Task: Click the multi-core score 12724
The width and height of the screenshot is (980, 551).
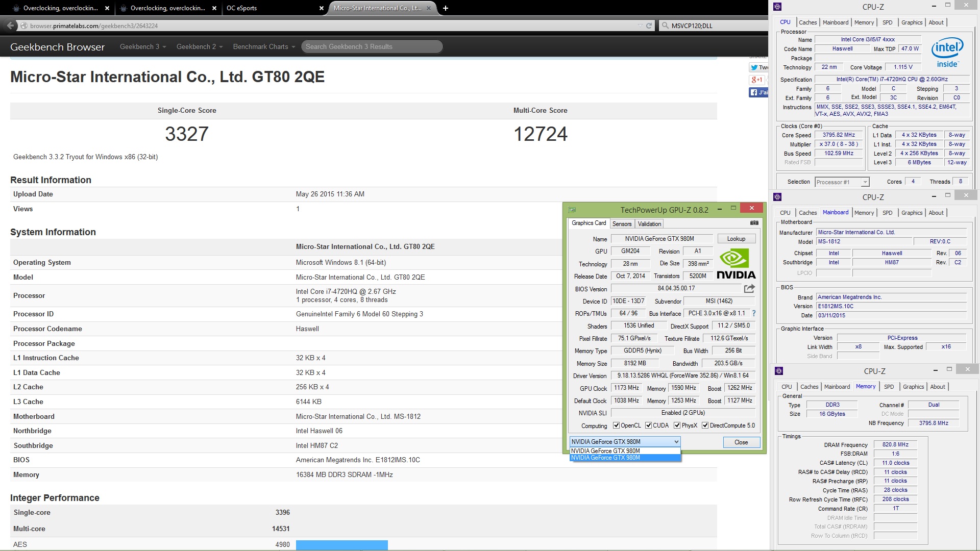Action: point(541,134)
